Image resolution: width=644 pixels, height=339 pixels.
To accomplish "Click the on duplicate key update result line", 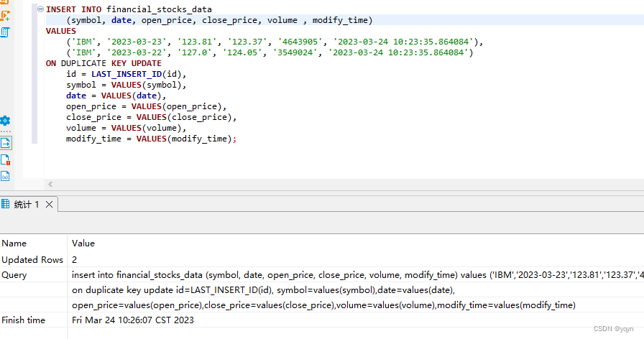I will pyautogui.click(x=263, y=290).
